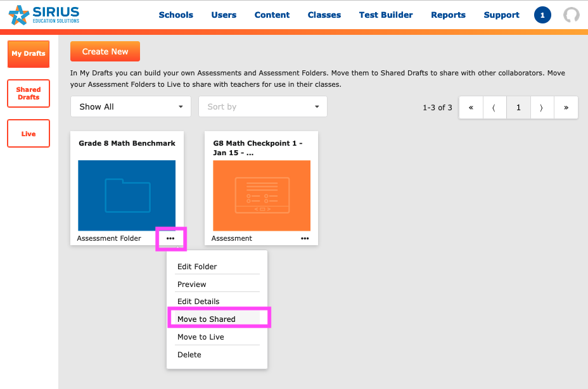The width and height of the screenshot is (588, 389).
Task: Open the Users menu
Action: pyautogui.click(x=224, y=15)
